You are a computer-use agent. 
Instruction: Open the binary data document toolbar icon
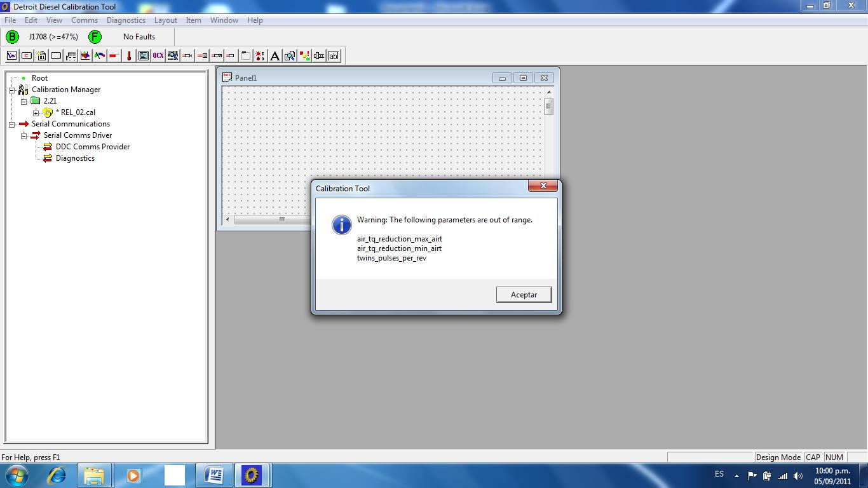coord(41,56)
